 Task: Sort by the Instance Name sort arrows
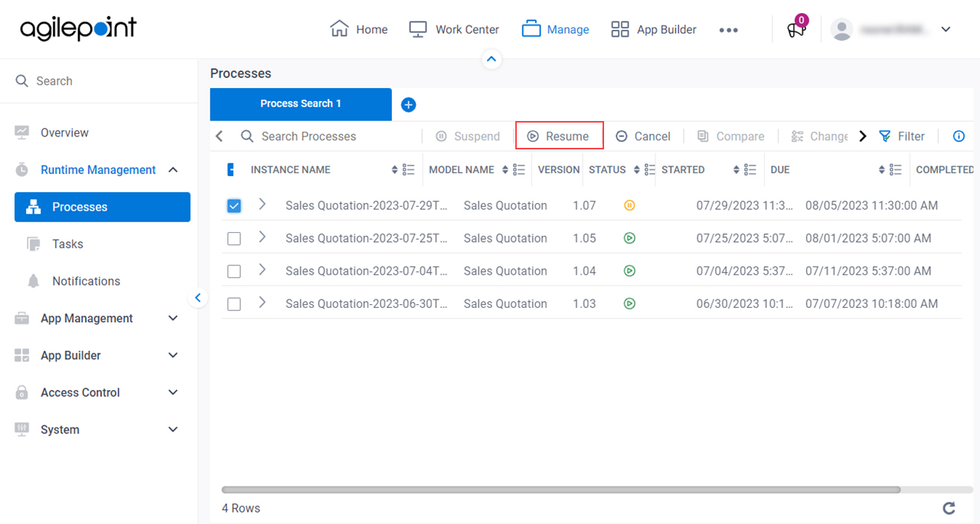point(395,170)
